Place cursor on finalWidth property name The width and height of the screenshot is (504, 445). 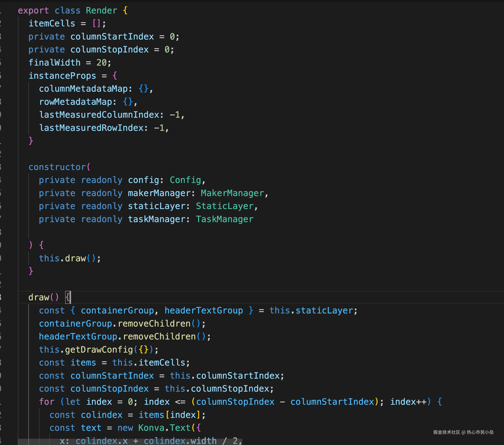(54, 63)
